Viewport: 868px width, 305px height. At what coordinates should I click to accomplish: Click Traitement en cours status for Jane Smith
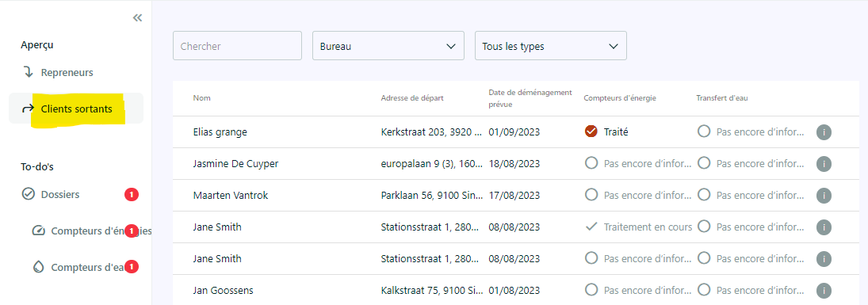(x=648, y=227)
